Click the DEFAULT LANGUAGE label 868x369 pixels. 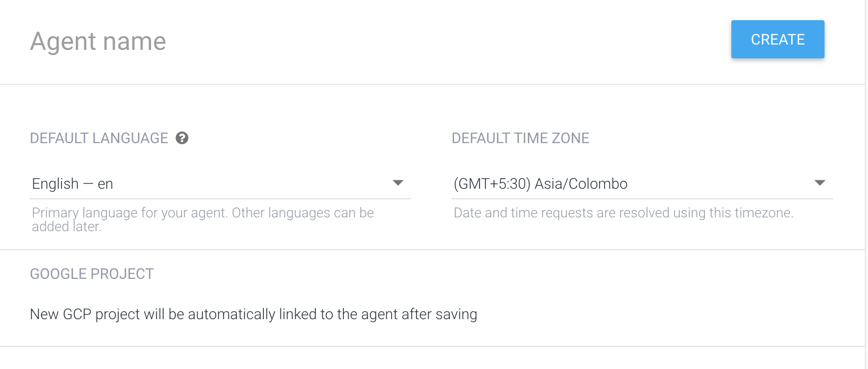click(99, 138)
